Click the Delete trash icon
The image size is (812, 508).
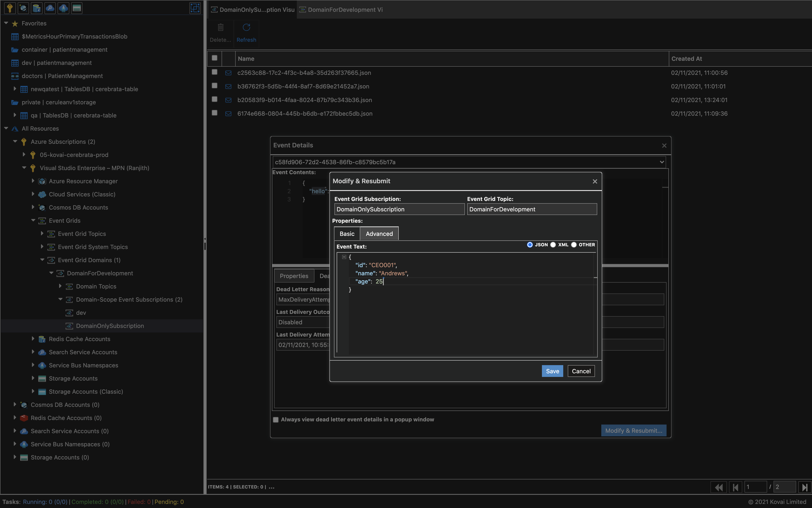point(220,27)
